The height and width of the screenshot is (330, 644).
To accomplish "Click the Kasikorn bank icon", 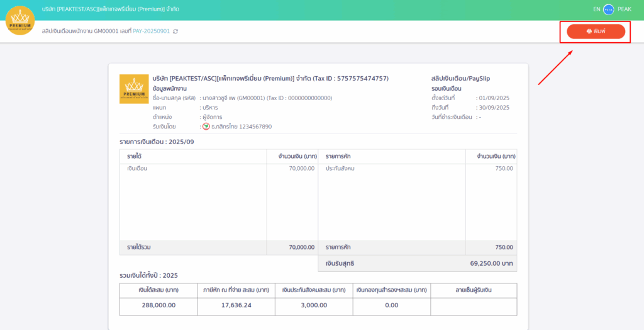I will (206, 127).
